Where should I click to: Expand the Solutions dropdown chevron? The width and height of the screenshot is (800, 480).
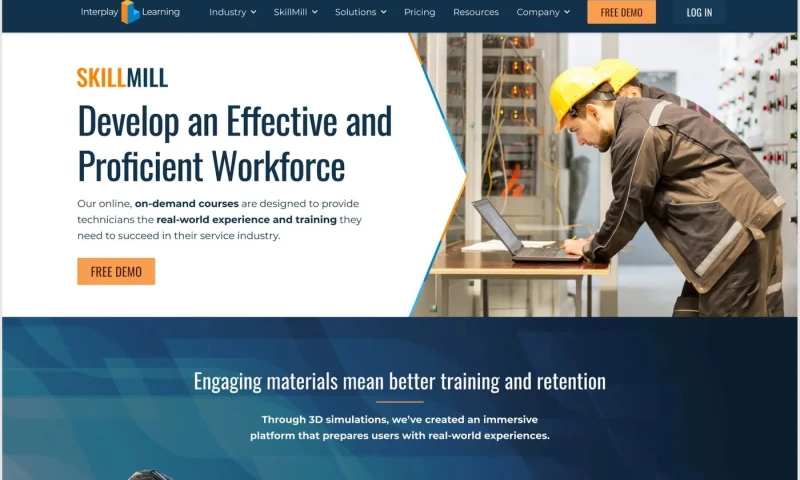[x=384, y=12]
